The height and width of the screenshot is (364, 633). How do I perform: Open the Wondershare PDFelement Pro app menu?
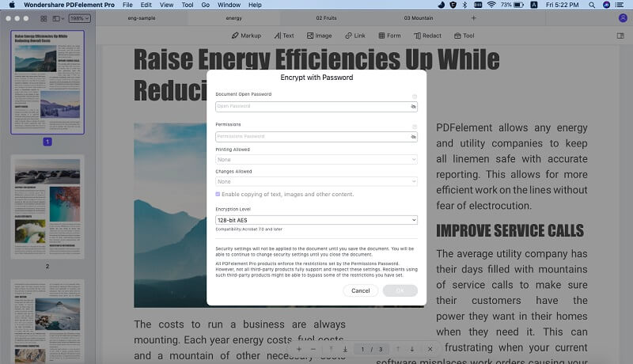pos(69,5)
